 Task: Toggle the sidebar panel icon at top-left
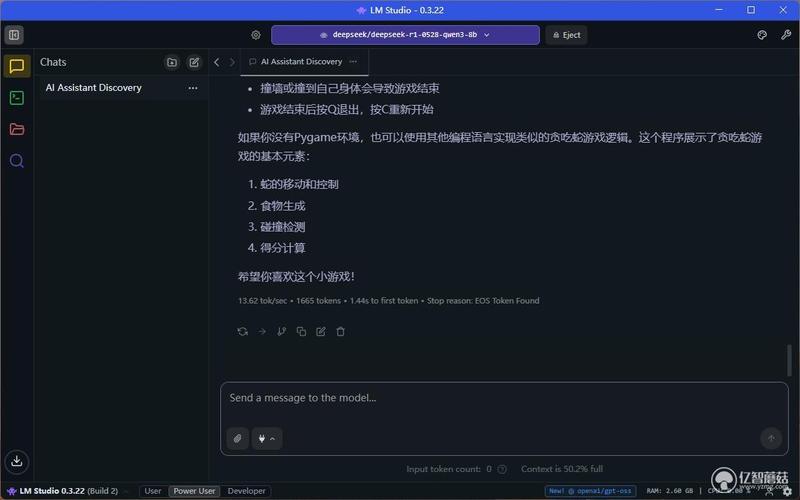coord(14,35)
